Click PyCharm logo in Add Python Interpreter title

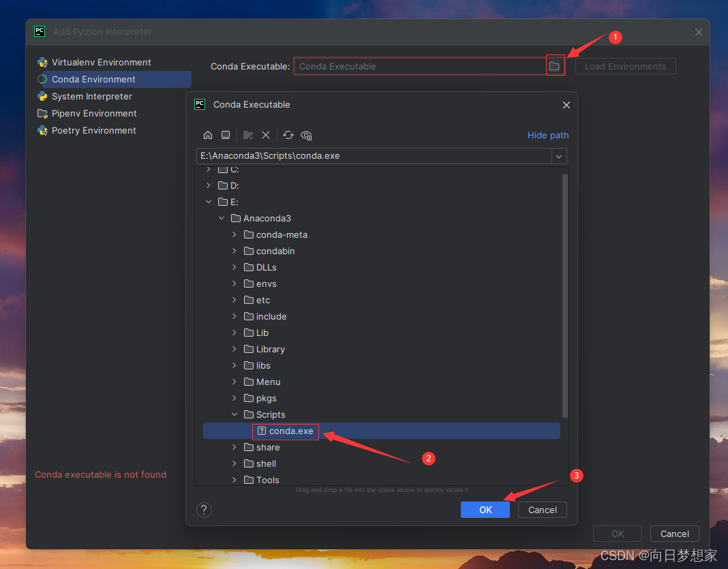(40, 31)
